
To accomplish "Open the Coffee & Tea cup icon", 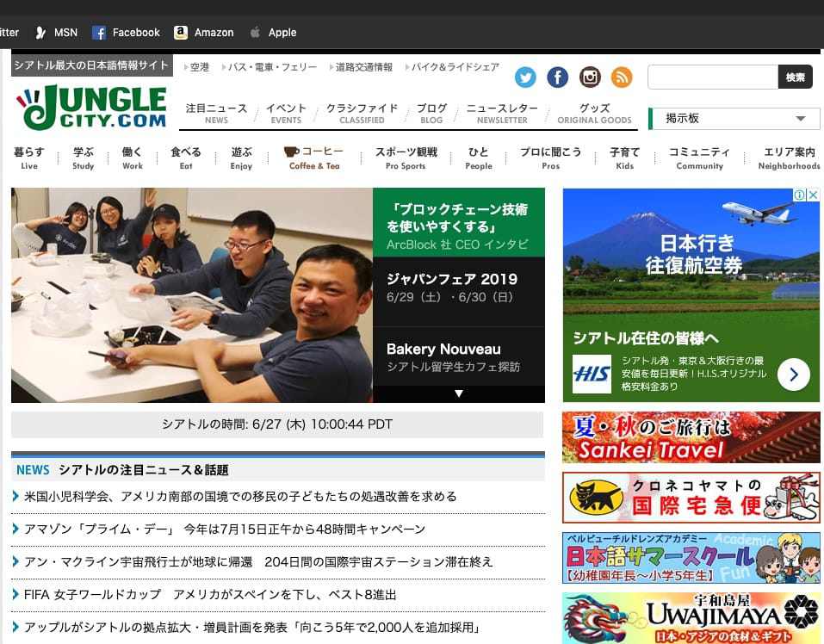I will [292, 152].
